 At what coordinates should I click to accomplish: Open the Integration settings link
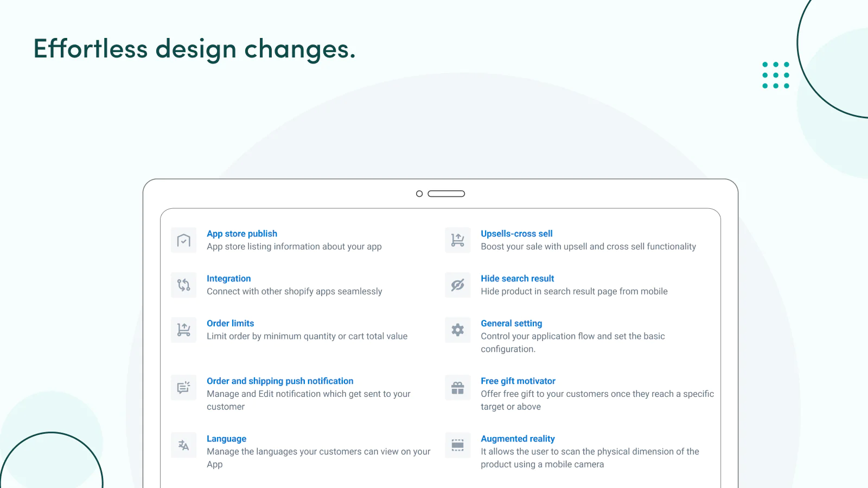[228, 279]
